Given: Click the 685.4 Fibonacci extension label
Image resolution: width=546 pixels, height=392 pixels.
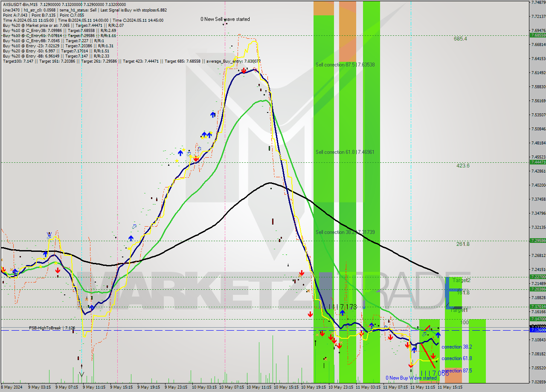Looking at the screenshot, I should pos(460,39).
